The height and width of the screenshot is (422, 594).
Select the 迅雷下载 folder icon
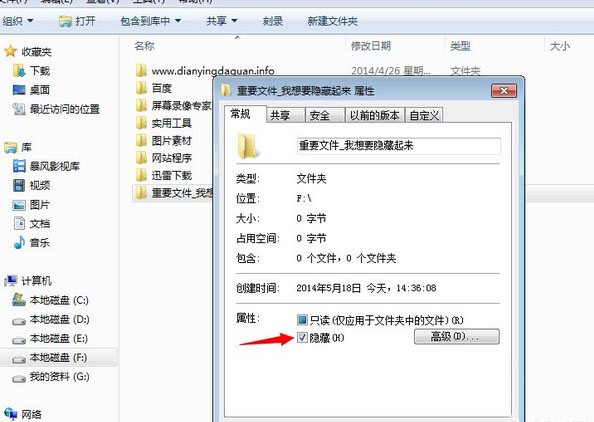click(x=141, y=175)
